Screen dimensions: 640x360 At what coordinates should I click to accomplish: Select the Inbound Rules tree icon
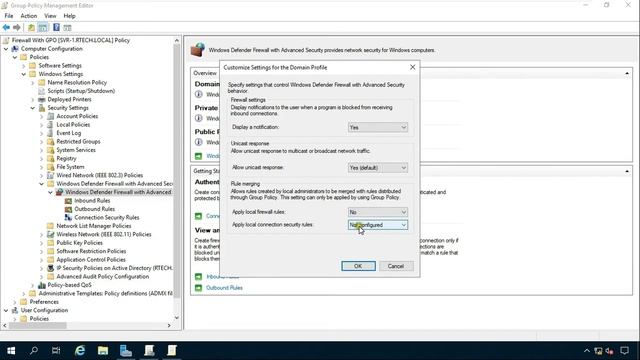coord(68,200)
